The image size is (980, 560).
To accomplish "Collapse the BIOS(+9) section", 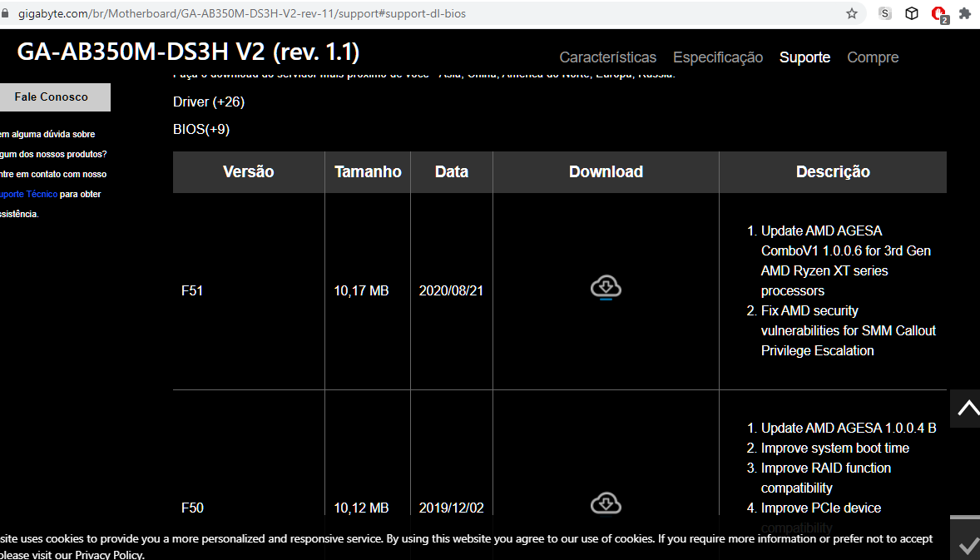I will point(201,129).
